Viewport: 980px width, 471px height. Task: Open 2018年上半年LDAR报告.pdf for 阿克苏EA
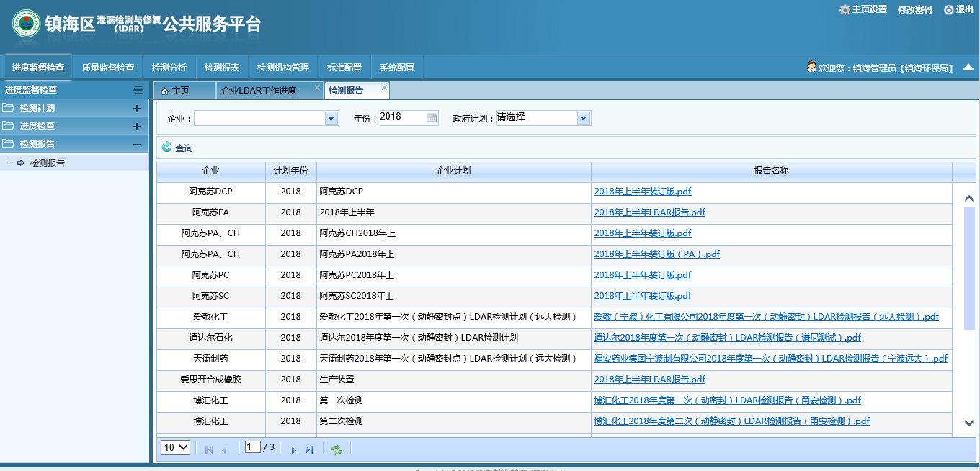pyautogui.click(x=650, y=212)
